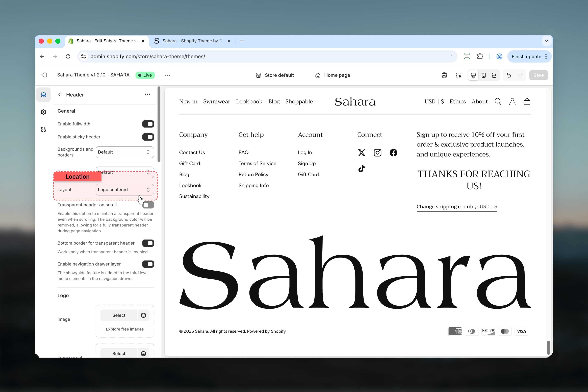Open Theme settings gear icon
Screen dimensions: 588x392
(44, 112)
